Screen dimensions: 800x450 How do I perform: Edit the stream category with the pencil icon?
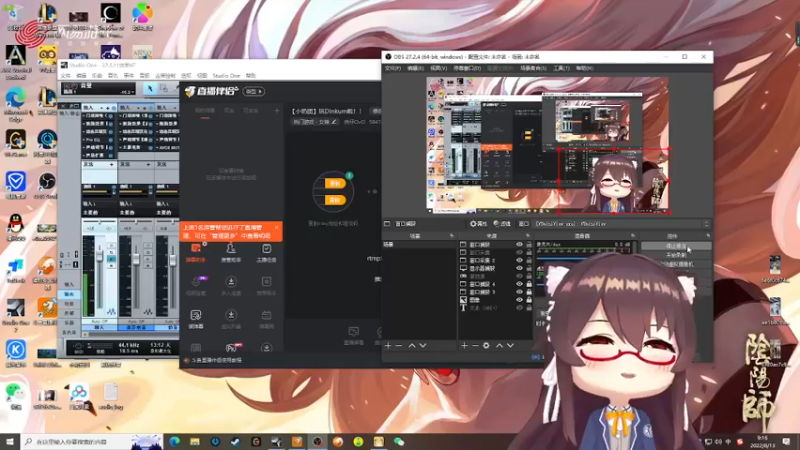[x=334, y=122]
